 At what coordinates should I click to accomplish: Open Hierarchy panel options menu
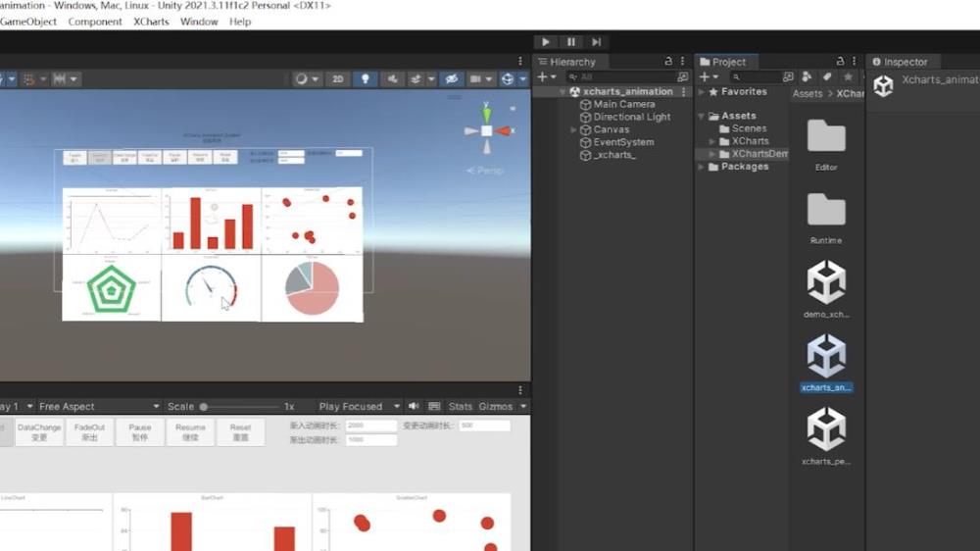682,62
